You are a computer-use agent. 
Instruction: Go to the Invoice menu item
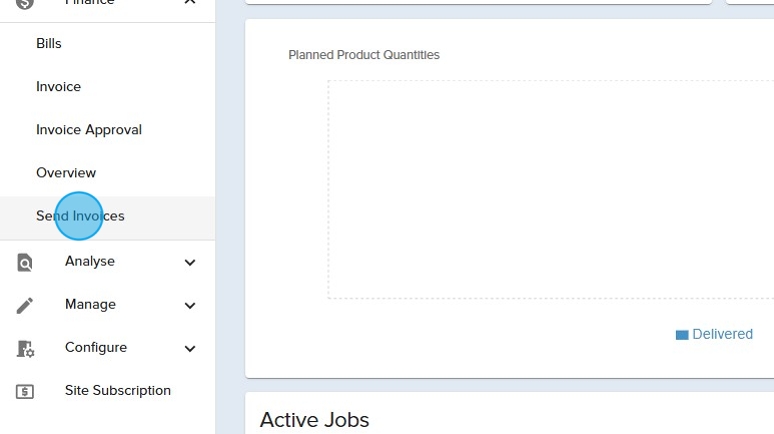coord(58,87)
